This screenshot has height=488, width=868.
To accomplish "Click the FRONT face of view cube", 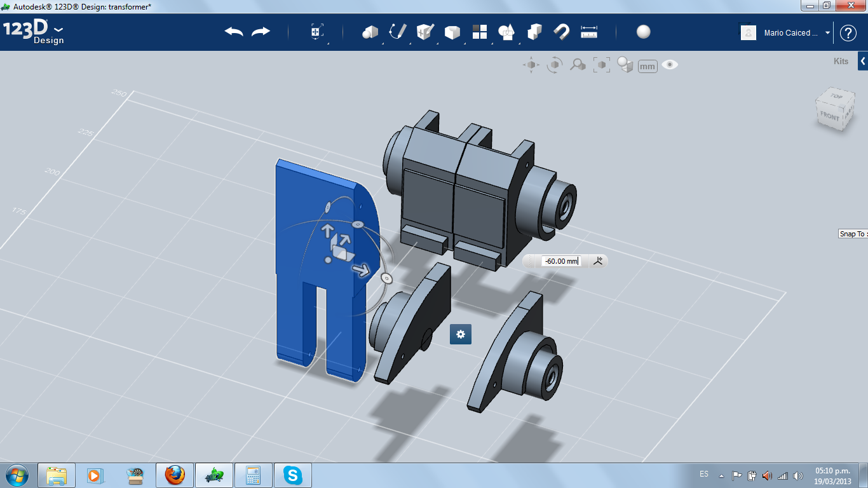I will [829, 116].
